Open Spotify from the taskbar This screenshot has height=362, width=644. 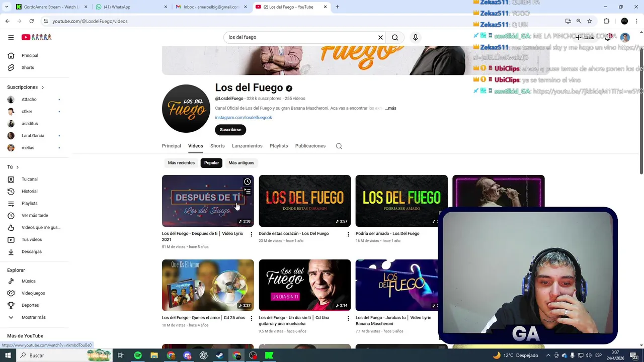pos(138,355)
